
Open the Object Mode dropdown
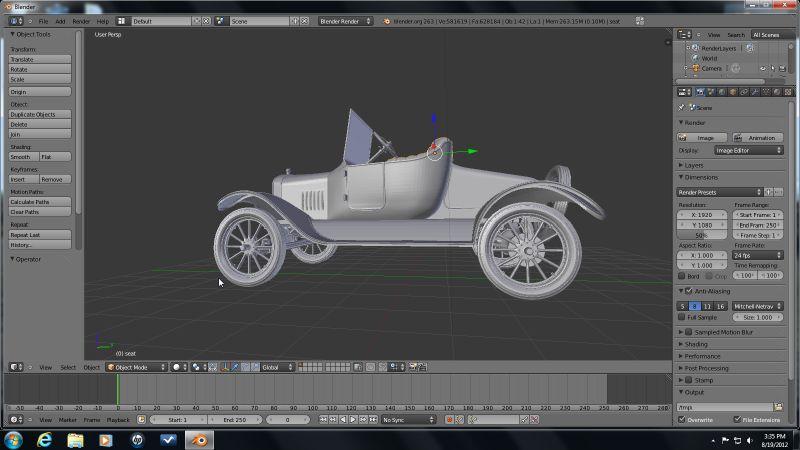(x=136, y=367)
